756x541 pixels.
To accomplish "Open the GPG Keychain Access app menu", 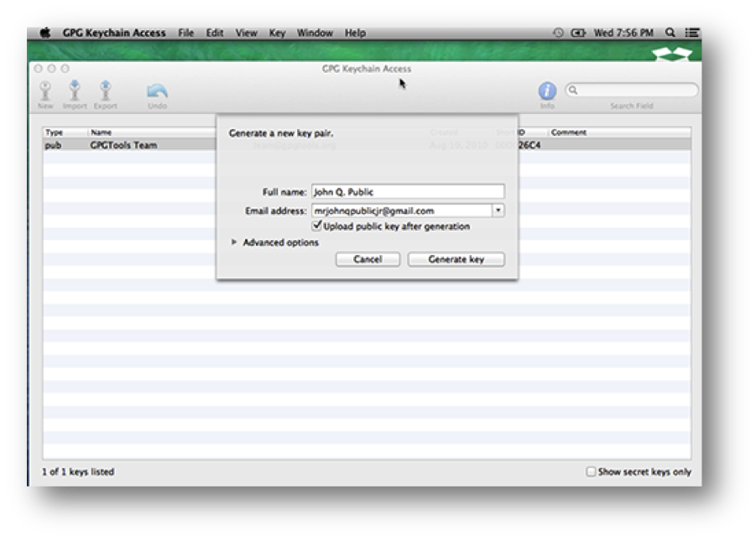I will 114,33.
